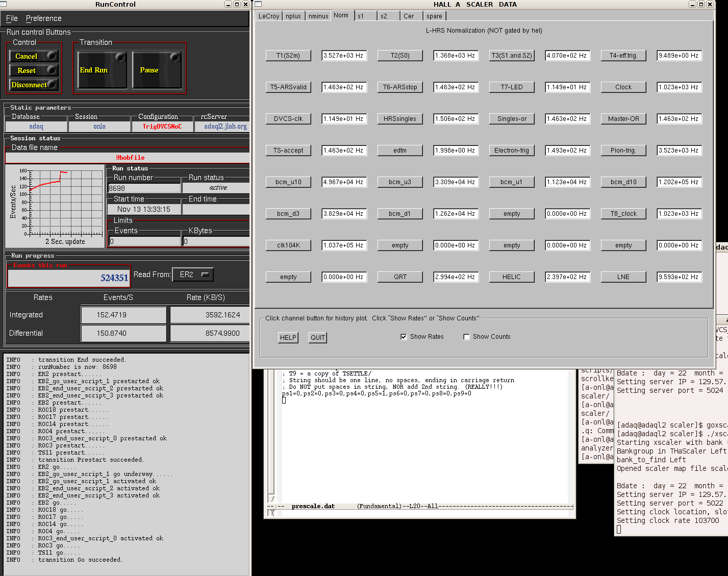Click the HELP button in scaler window

coord(288,338)
